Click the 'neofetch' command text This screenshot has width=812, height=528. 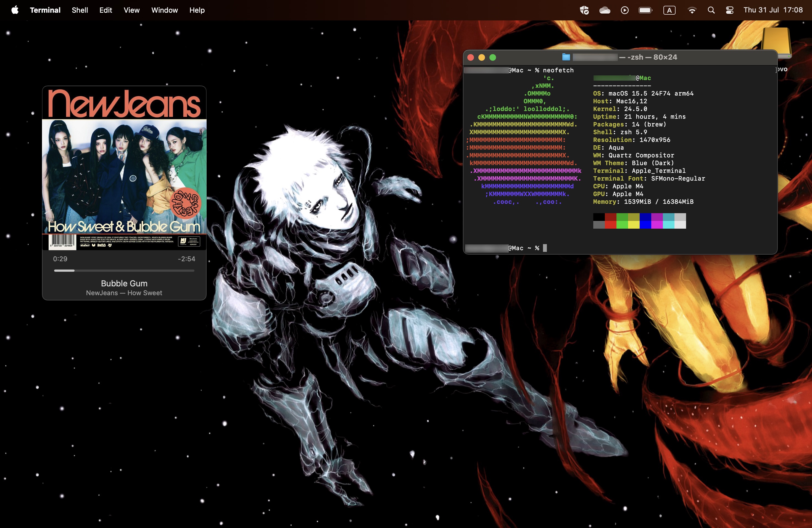coord(558,70)
